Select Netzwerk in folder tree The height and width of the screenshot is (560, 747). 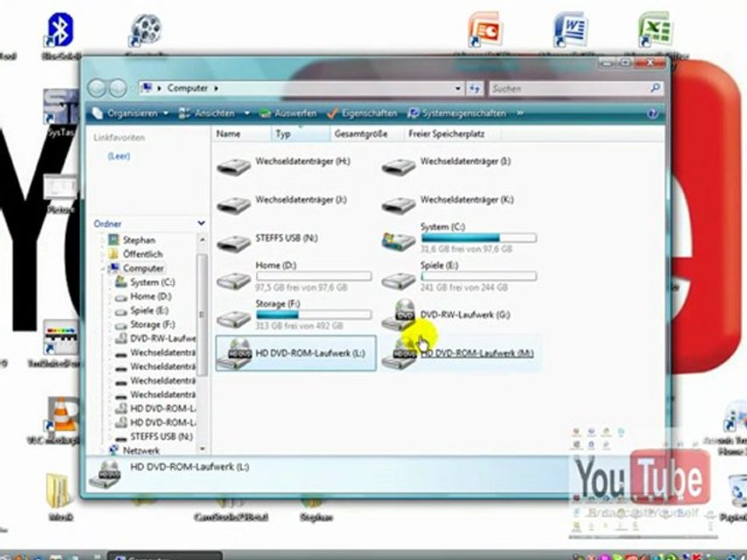(x=141, y=450)
